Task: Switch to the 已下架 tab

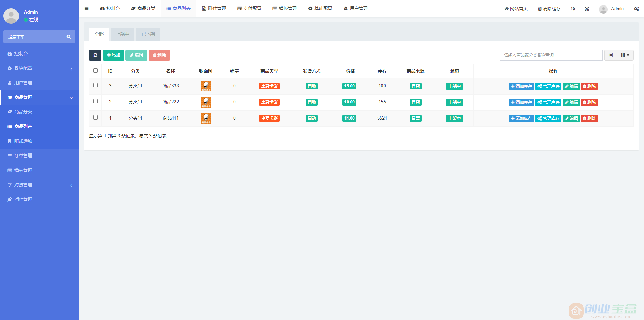Action: tap(148, 34)
